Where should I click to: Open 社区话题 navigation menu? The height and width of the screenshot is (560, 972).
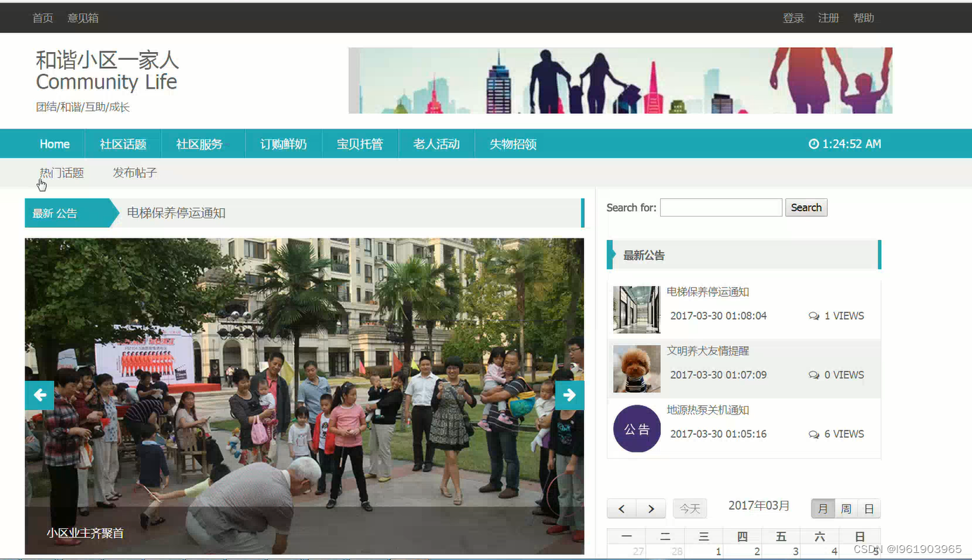point(123,144)
